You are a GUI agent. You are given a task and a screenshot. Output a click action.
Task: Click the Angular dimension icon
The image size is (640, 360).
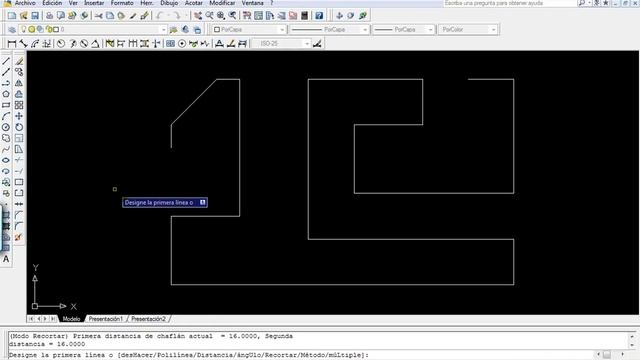pyautogui.click(x=95, y=44)
